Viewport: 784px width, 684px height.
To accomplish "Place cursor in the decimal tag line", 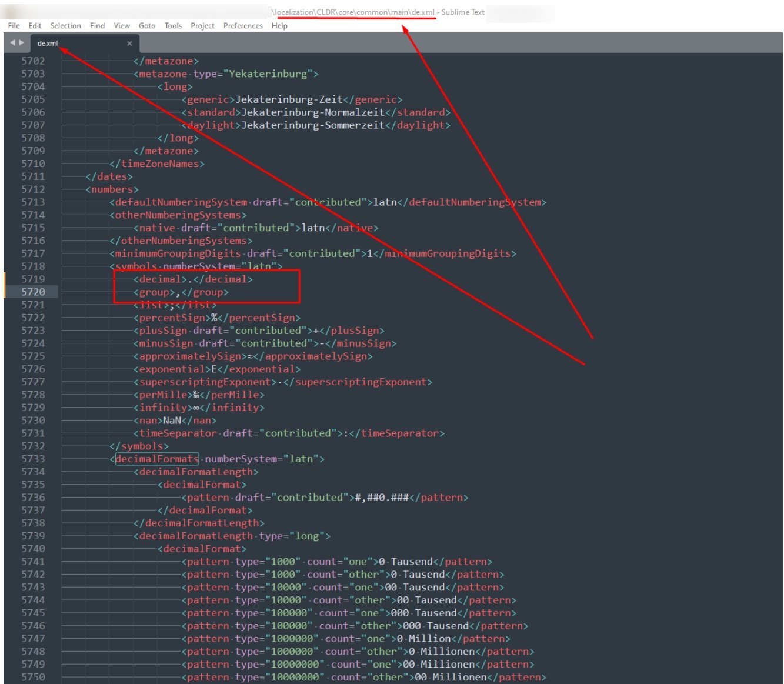I will (x=193, y=279).
